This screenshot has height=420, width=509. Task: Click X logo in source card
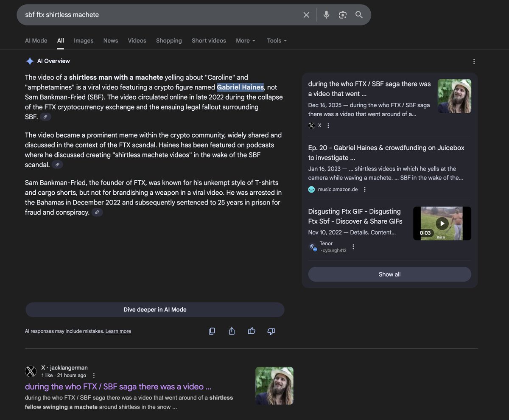point(311,126)
